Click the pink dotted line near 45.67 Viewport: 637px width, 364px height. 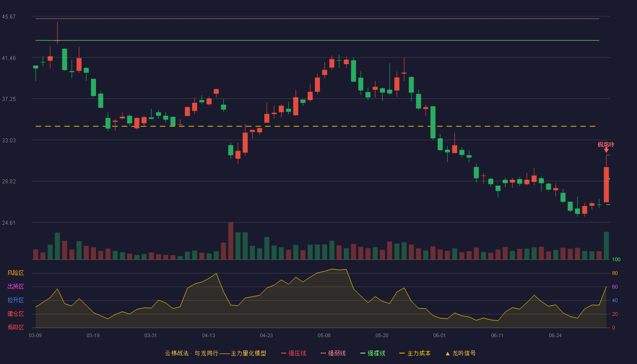click(x=317, y=19)
